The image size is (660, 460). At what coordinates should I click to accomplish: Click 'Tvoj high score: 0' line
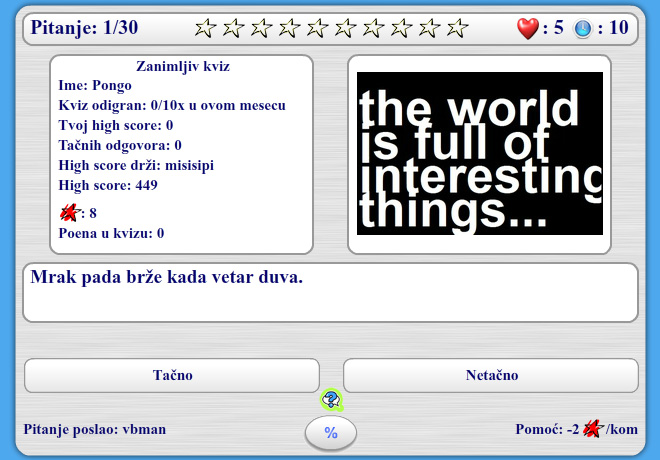click(116, 125)
